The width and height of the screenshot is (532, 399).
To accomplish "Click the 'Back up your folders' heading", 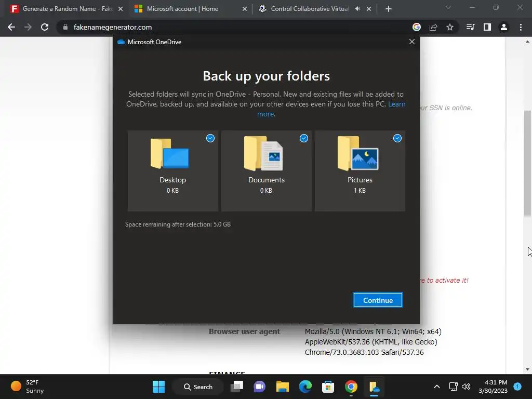I will [x=267, y=76].
